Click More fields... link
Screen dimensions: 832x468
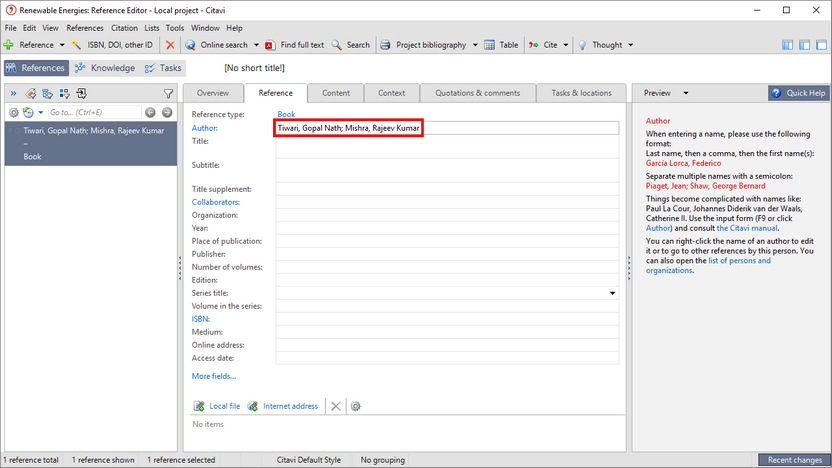(x=214, y=376)
